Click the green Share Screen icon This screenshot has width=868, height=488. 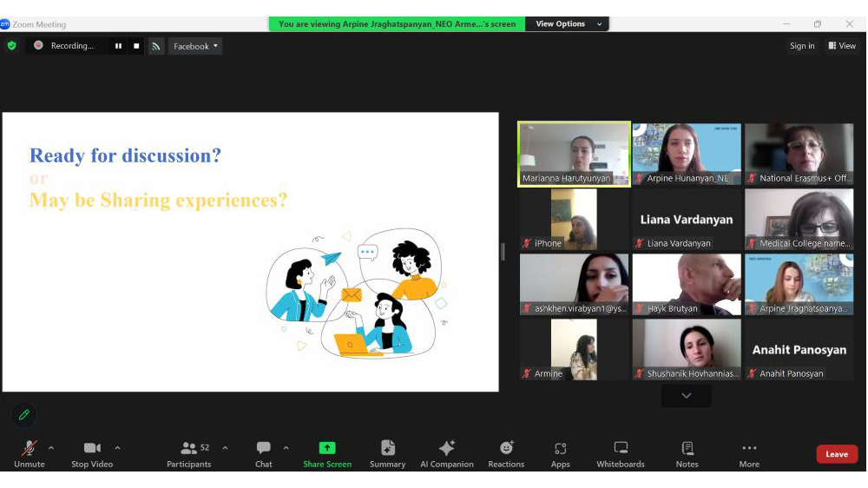(x=327, y=448)
